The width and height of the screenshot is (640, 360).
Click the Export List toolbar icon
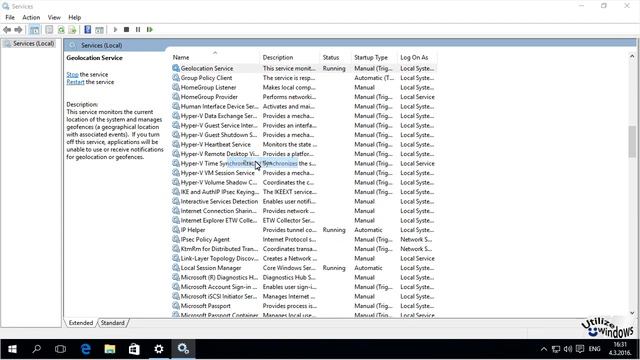[x=72, y=30]
